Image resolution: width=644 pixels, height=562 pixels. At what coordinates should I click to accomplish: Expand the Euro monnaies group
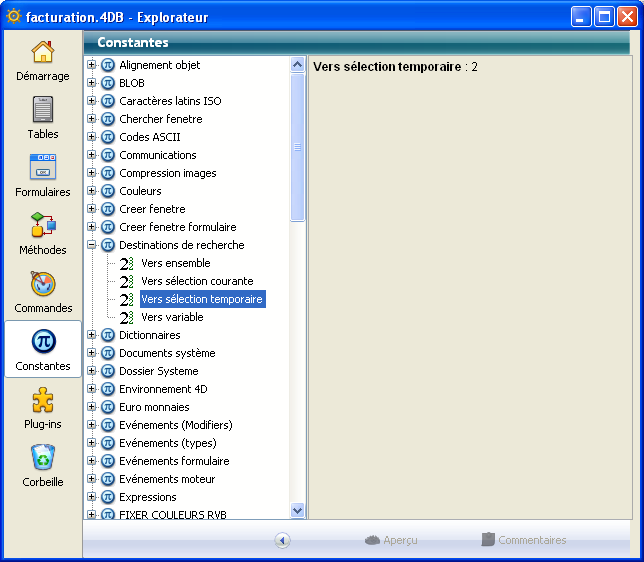[92, 407]
